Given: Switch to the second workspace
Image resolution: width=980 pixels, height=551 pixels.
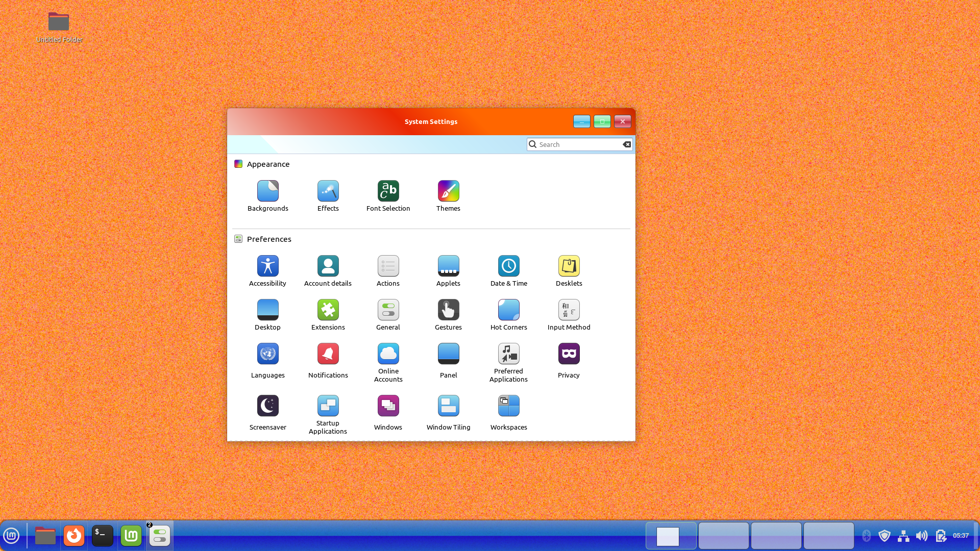Looking at the screenshot, I should point(724,536).
